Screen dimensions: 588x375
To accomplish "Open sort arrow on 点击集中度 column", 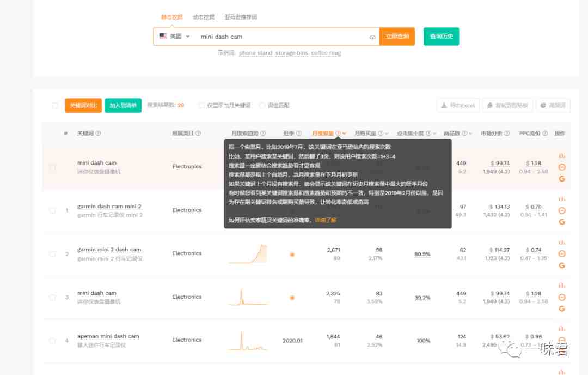I will pos(434,134).
